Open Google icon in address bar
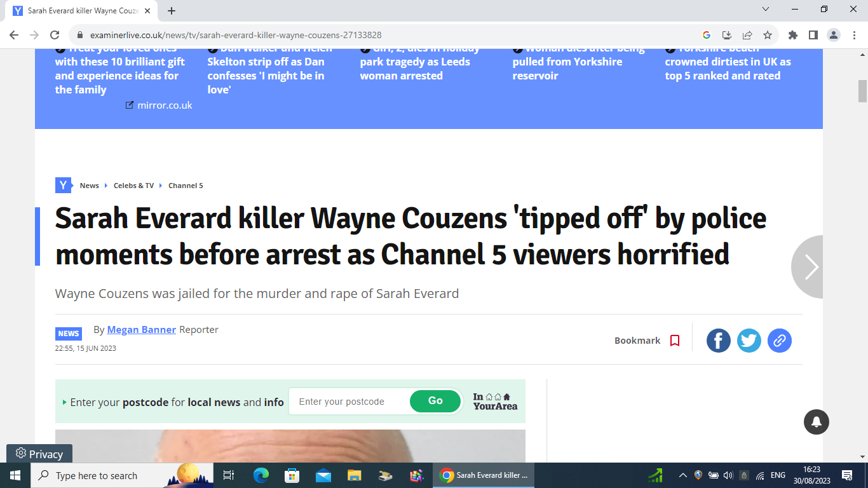 pos(707,35)
